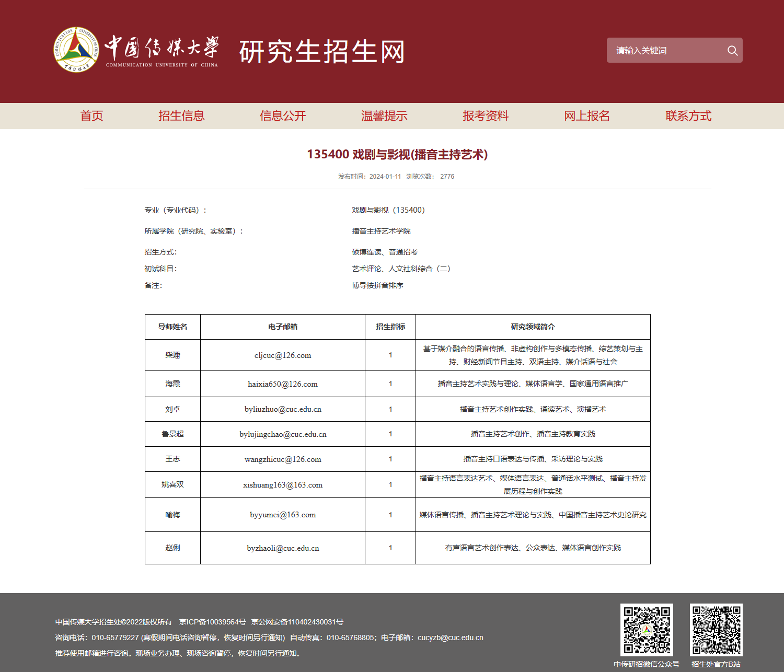The height and width of the screenshot is (672, 784).
Task: Select advisor name 赵俐
Action: click(172, 548)
